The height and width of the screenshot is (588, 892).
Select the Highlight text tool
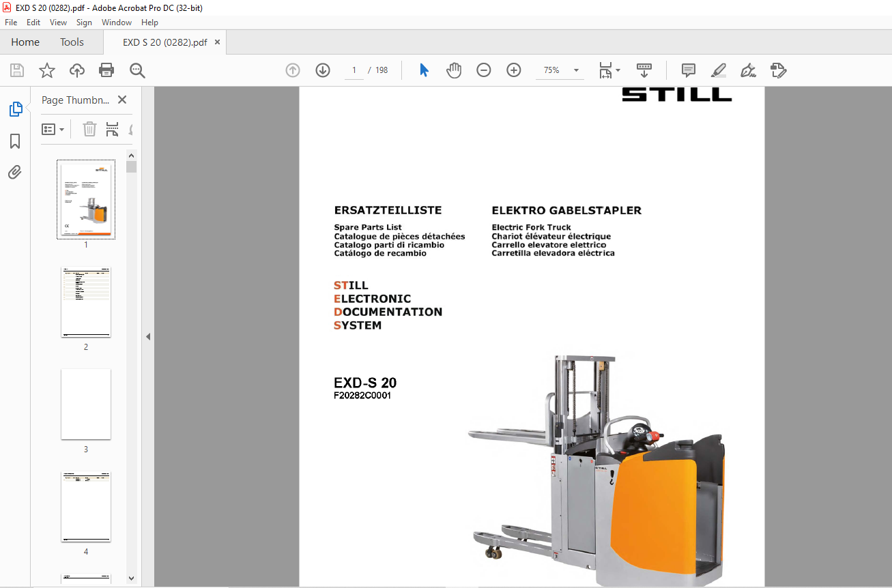click(x=719, y=70)
